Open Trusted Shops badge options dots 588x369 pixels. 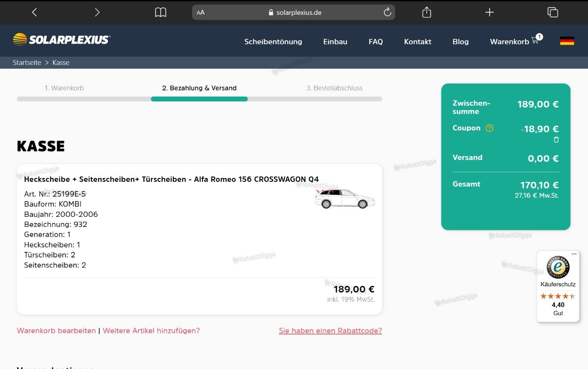pyautogui.click(x=574, y=254)
